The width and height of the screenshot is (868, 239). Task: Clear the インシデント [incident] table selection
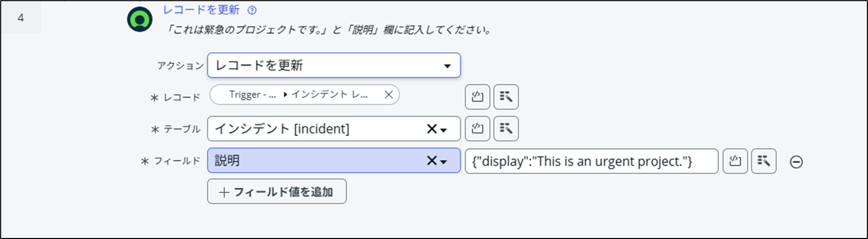coord(431,129)
